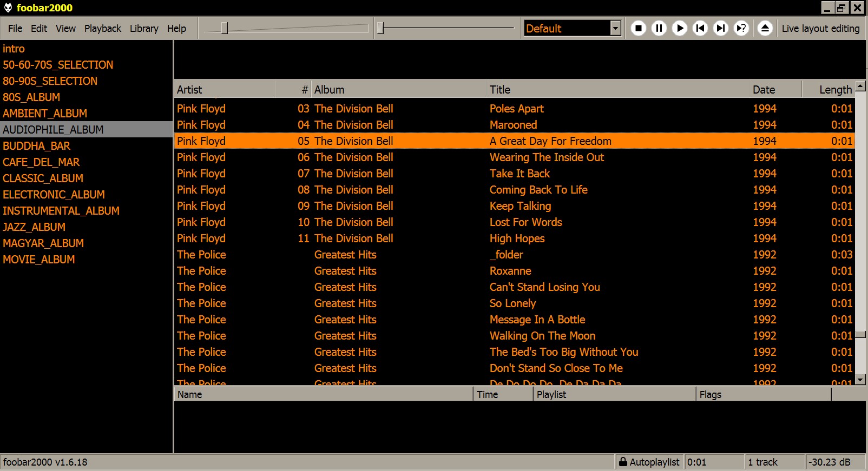Skip to the previous track

point(700,28)
